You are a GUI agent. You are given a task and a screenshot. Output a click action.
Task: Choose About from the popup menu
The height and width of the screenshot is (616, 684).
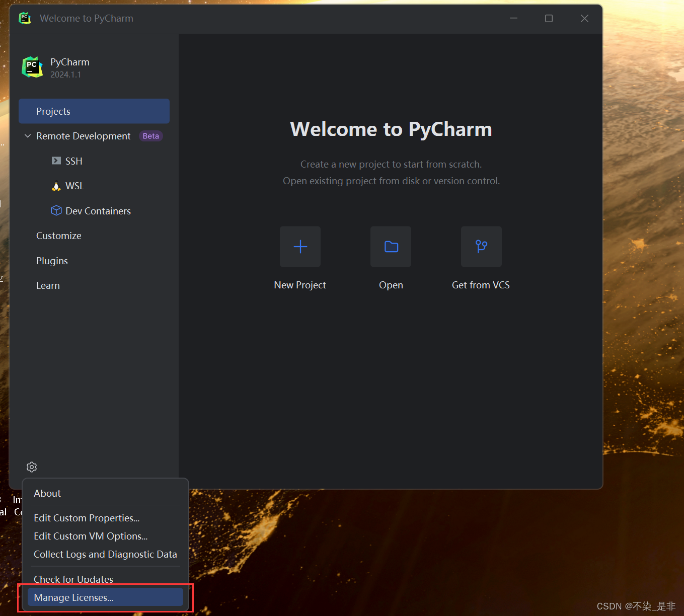pyautogui.click(x=105, y=493)
